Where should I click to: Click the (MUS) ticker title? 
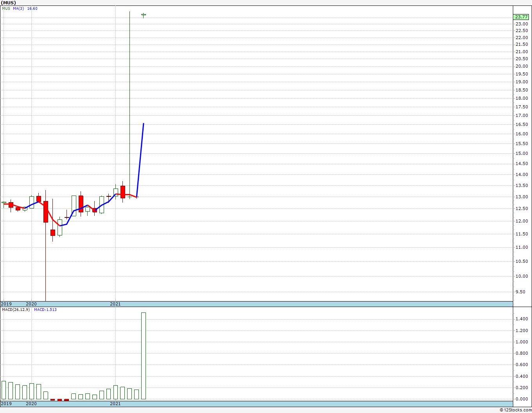point(8,3)
